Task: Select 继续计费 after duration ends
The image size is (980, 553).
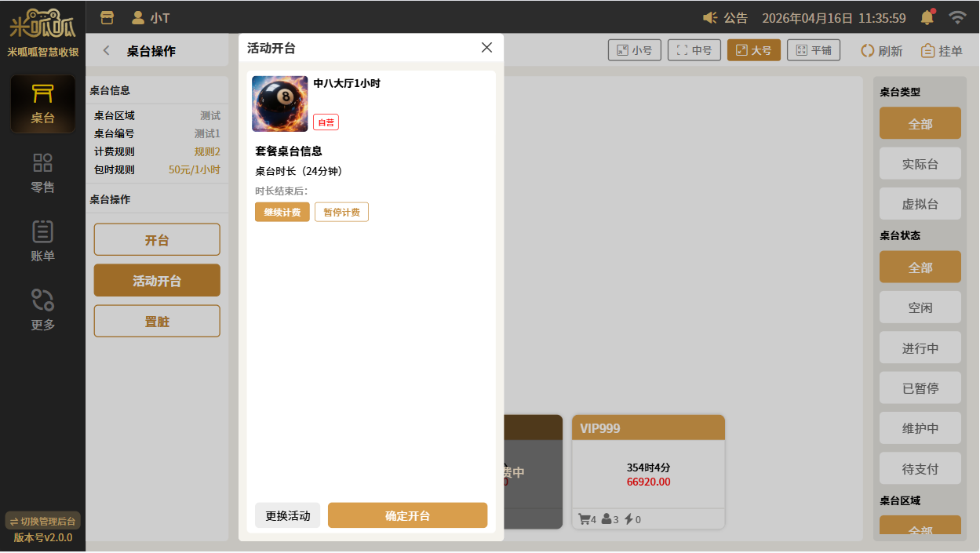Action: [282, 212]
